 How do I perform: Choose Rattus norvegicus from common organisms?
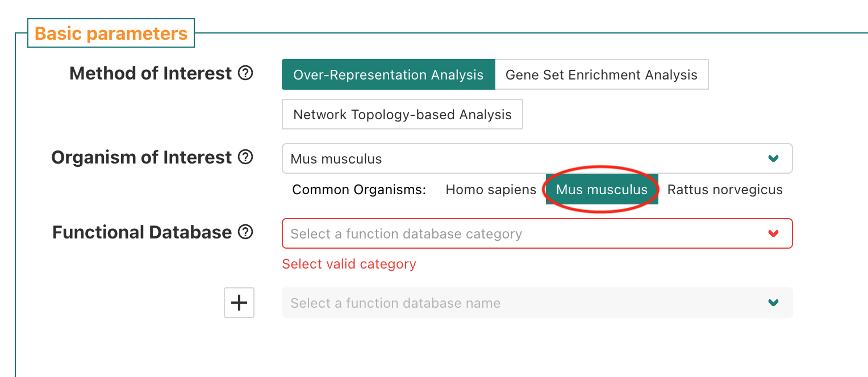724,190
